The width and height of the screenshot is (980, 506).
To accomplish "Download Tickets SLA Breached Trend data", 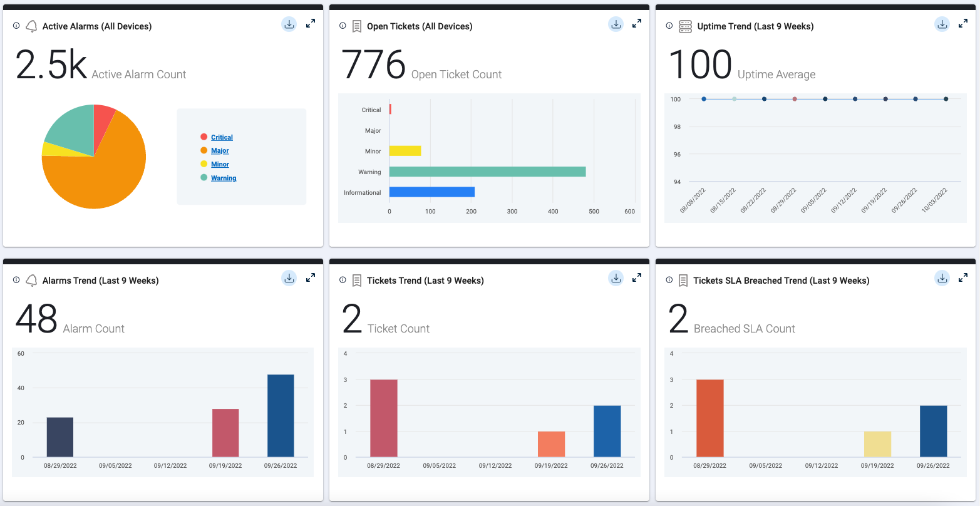I will pos(942,278).
